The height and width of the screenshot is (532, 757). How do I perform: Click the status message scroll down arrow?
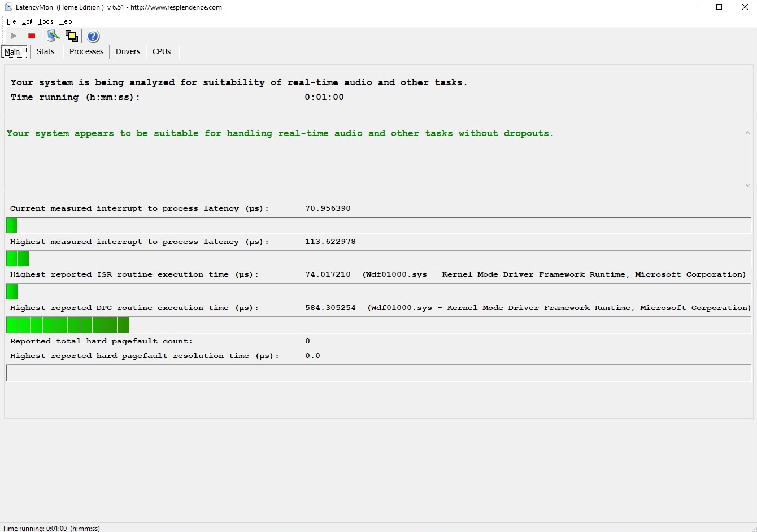tap(747, 185)
